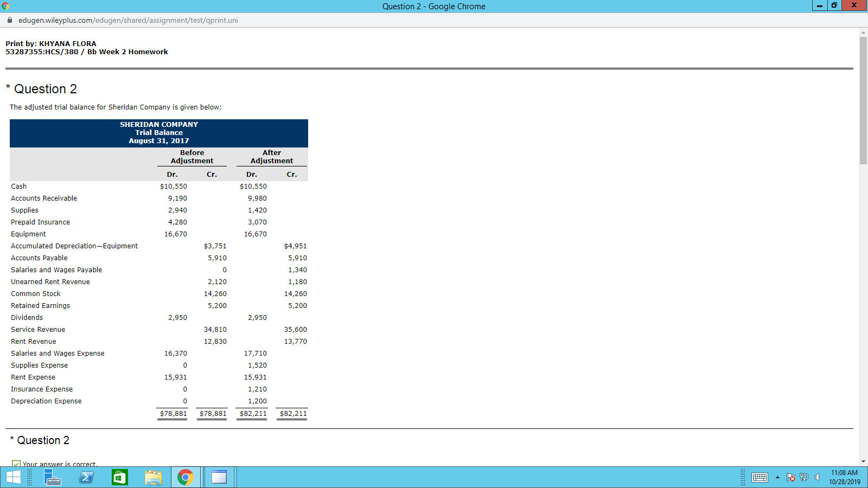Click the Windows Start button
Screen dimensions: 868x488
coord(14,477)
